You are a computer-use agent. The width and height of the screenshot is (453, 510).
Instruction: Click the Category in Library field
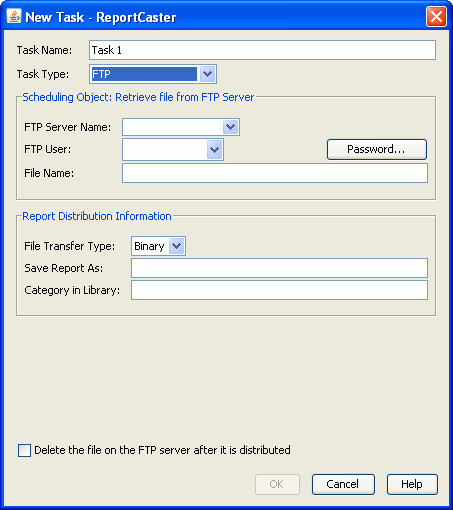[279, 290]
